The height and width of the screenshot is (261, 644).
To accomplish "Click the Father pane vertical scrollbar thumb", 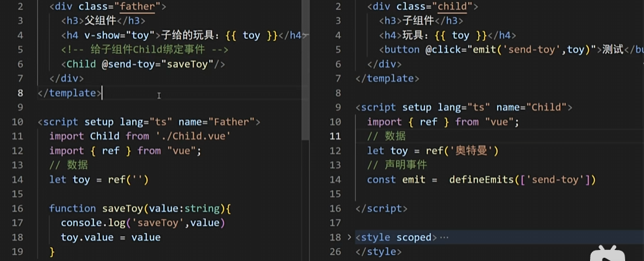I will tap(305, 69).
